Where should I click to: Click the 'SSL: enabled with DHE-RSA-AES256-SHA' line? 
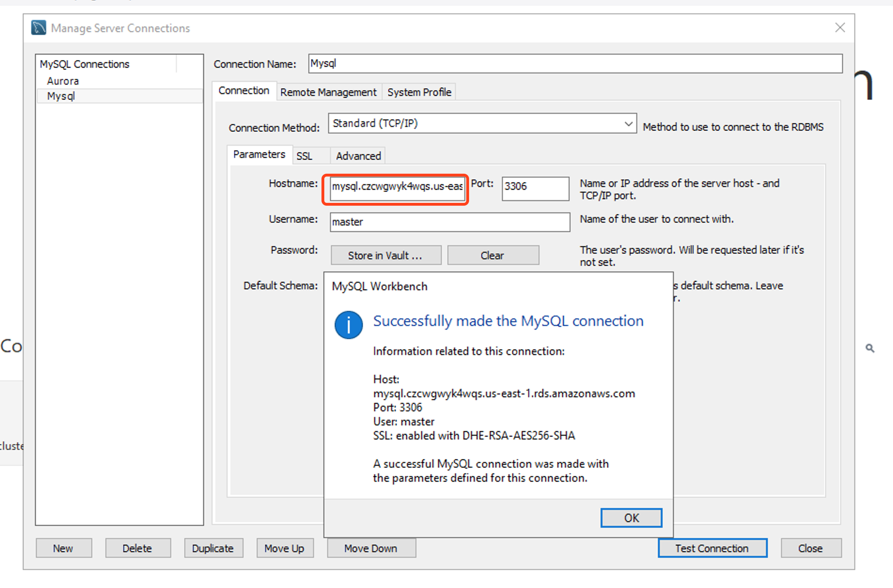point(474,435)
